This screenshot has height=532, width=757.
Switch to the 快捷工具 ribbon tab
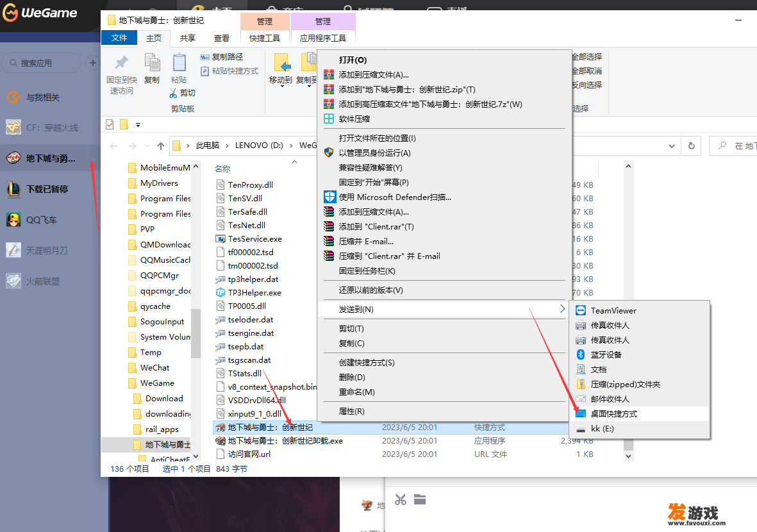[265, 38]
